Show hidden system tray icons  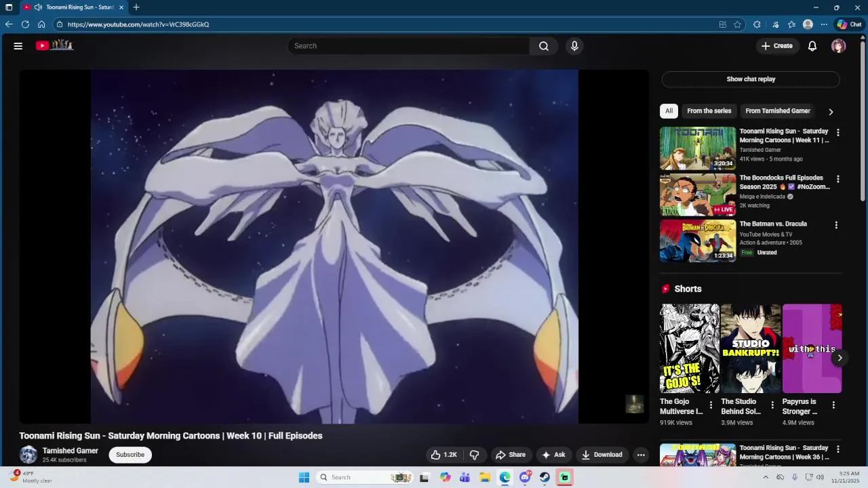[x=766, y=477]
